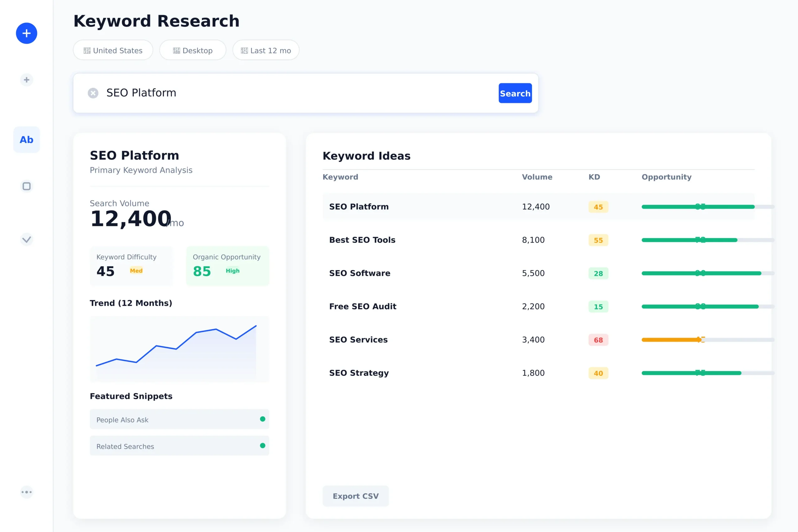Click the Keyword Research page title

pos(156,21)
